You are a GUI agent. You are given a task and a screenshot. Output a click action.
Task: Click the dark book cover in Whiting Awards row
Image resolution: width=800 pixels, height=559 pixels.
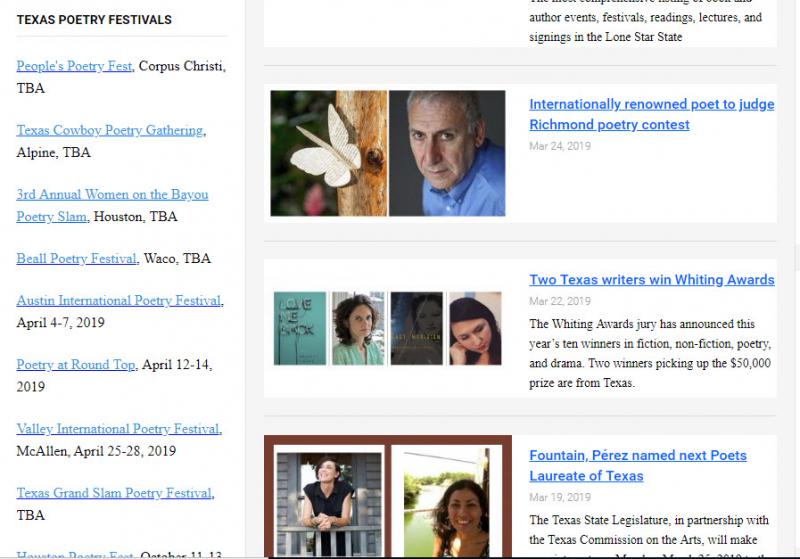(x=416, y=328)
